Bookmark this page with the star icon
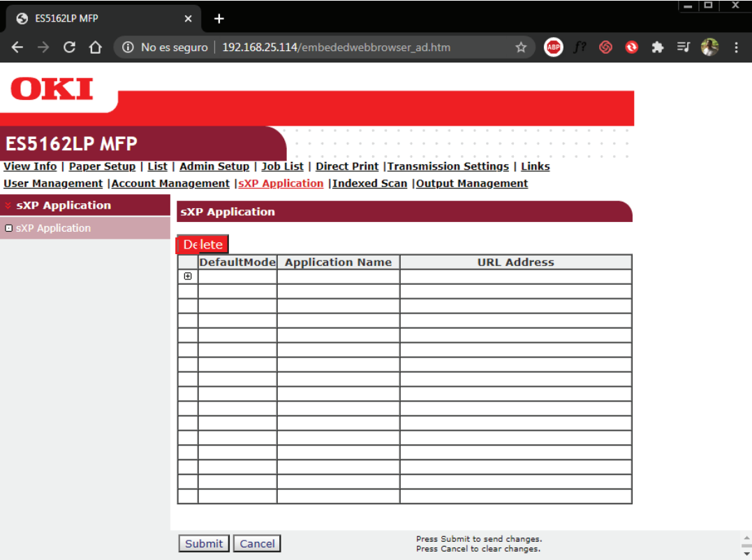The image size is (752, 560). pos(521,47)
